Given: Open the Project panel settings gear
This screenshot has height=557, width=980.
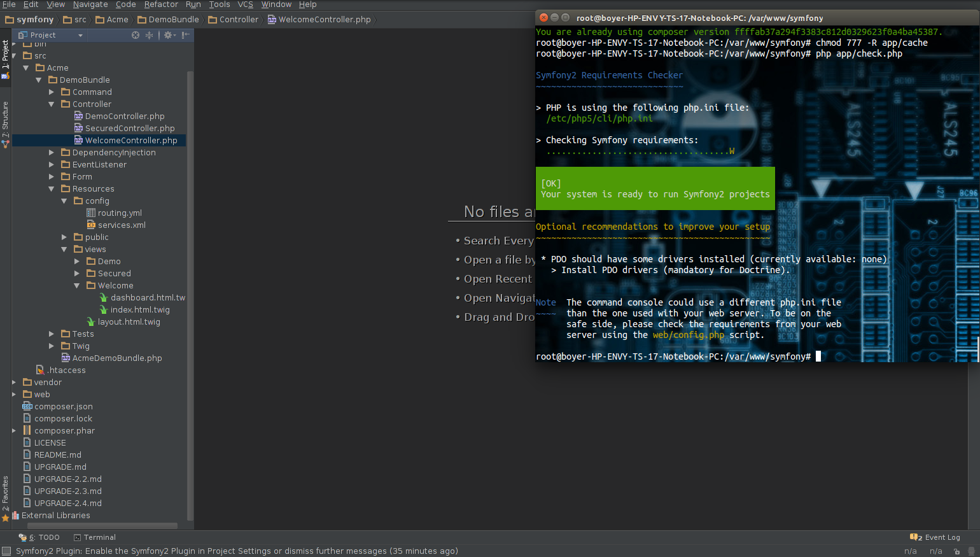Looking at the screenshot, I should [169, 35].
